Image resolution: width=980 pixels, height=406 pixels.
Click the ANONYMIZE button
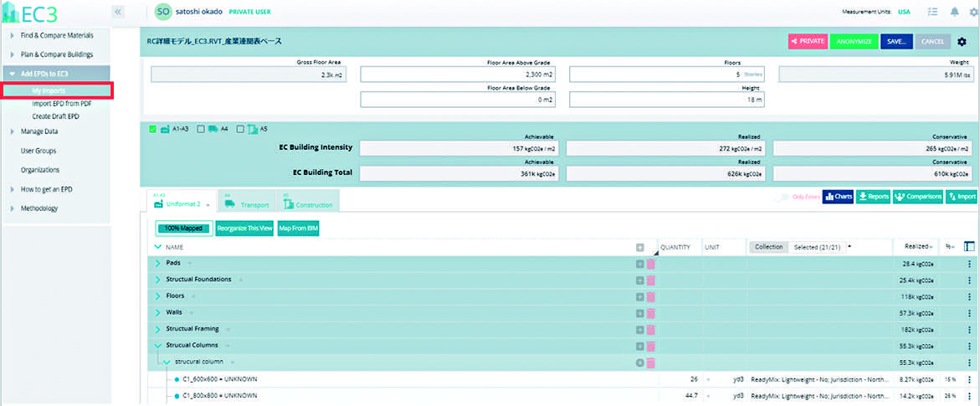tap(854, 41)
